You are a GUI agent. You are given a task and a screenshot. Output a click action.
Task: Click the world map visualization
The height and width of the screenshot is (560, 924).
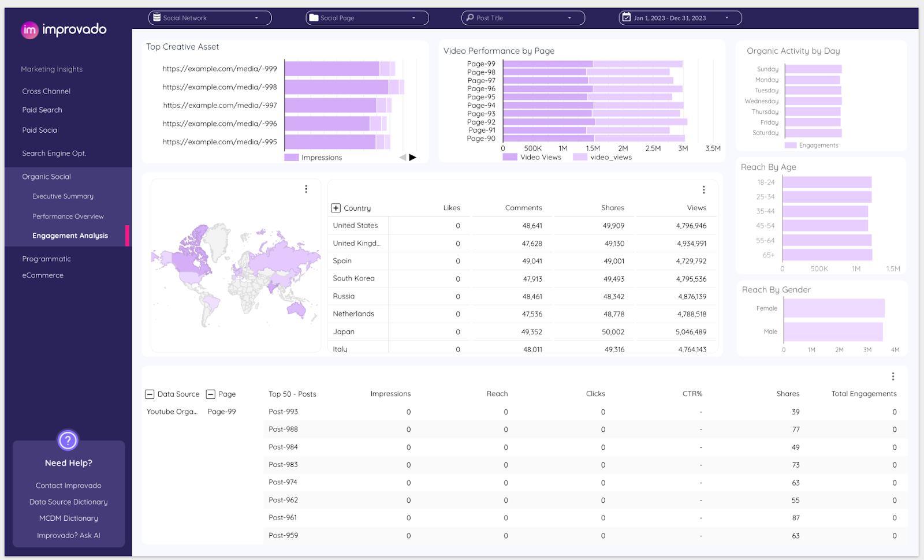[236, 271]
